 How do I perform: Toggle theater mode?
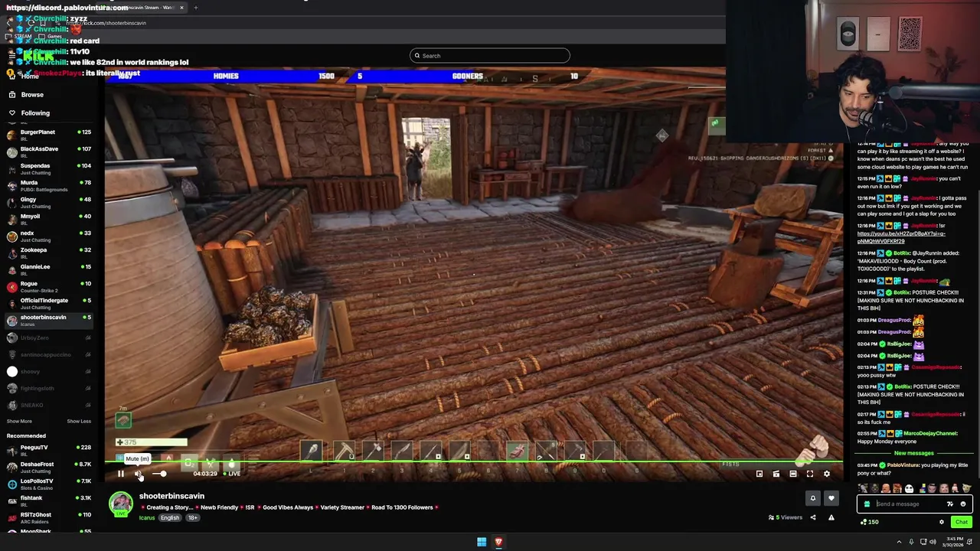(x=793, y=474)
